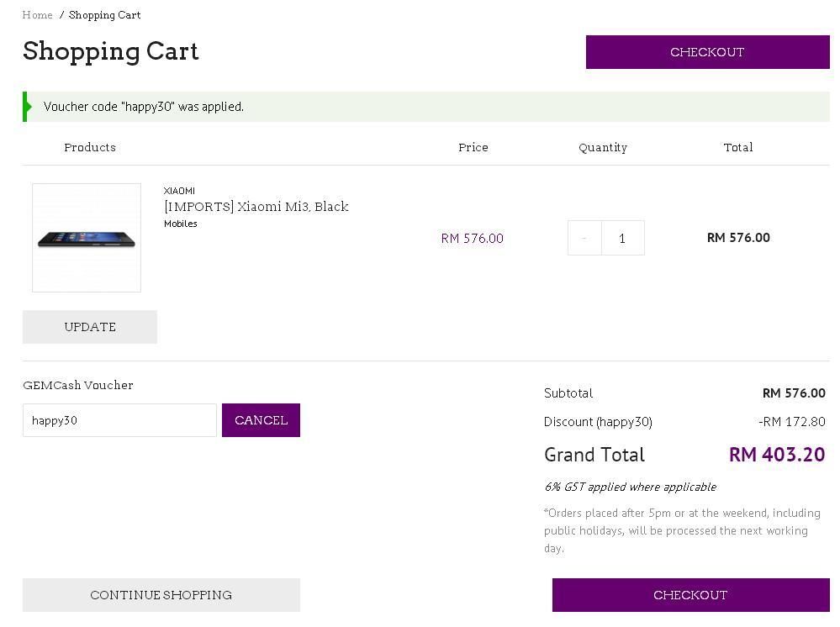The height and width of the screenshot is (627, 840).
Task: Cancel the applied happy30 voucher
Action: (x=261, y=420)
